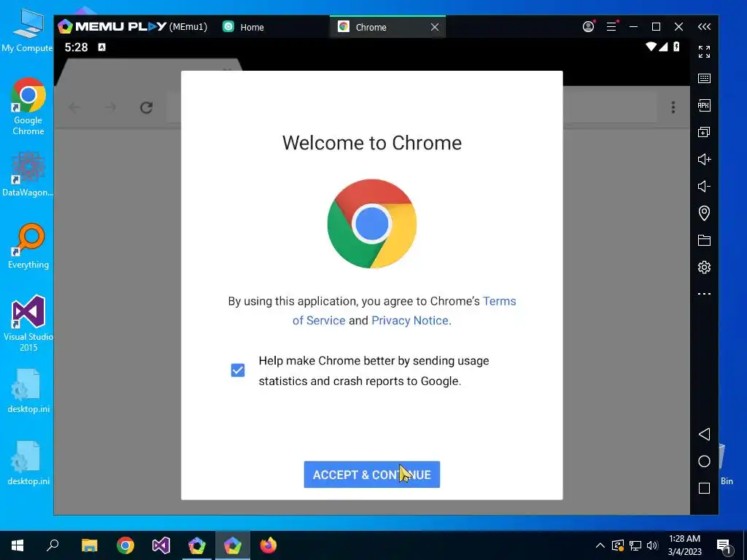Screen dimensions: 747x560
Task: Toggle MEmu fullscreen mode icon
Action: click(704, 52)
